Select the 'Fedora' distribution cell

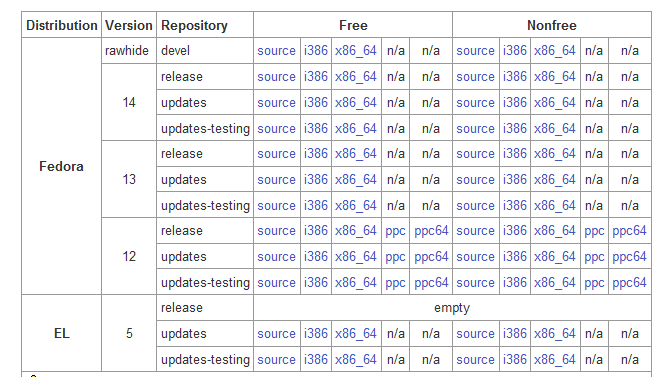pyautogui.click(x=61, y=166)
